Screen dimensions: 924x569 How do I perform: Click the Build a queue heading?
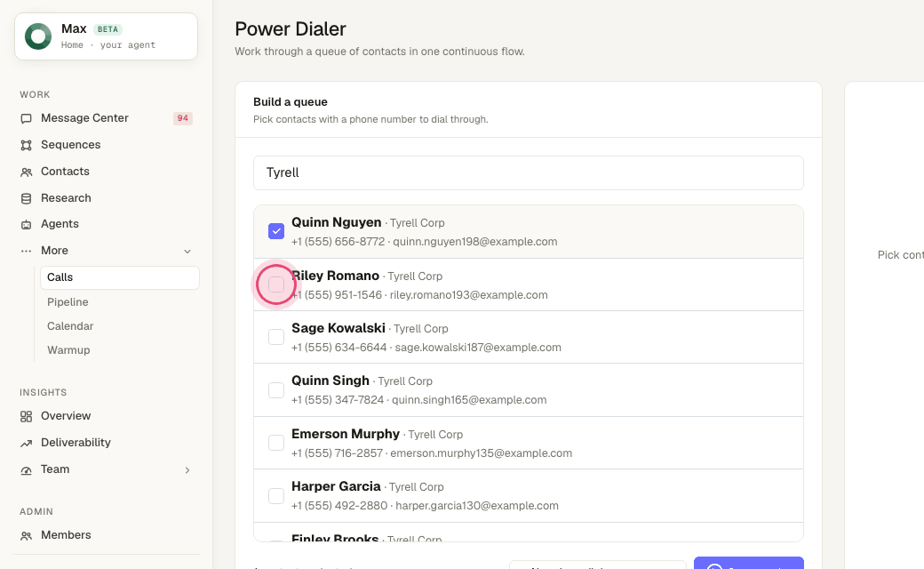click(291, 102)
